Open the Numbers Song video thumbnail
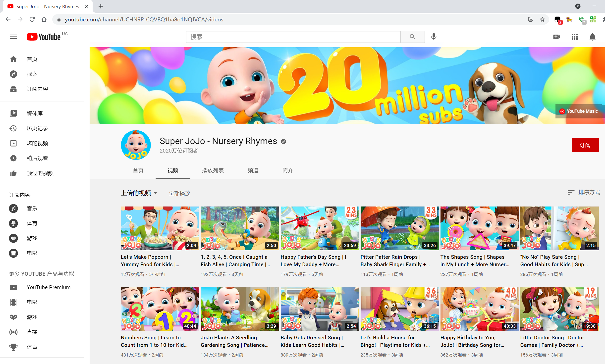 pos(160,309)
